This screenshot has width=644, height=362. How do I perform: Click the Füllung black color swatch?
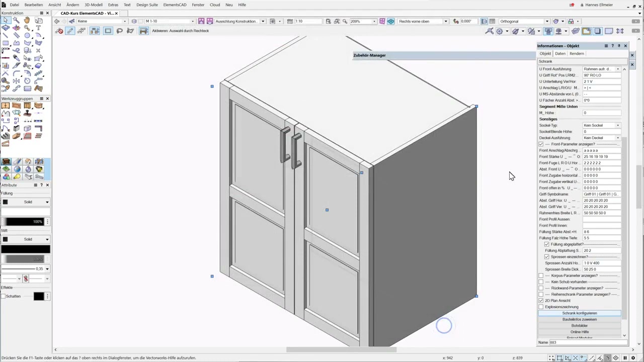click(5, 202)
